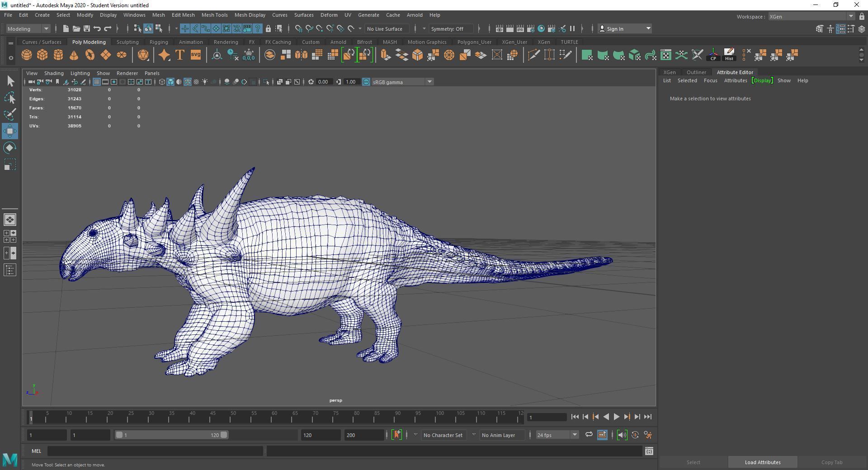Open the No Character Set dropdown

(x=443, y=435)
